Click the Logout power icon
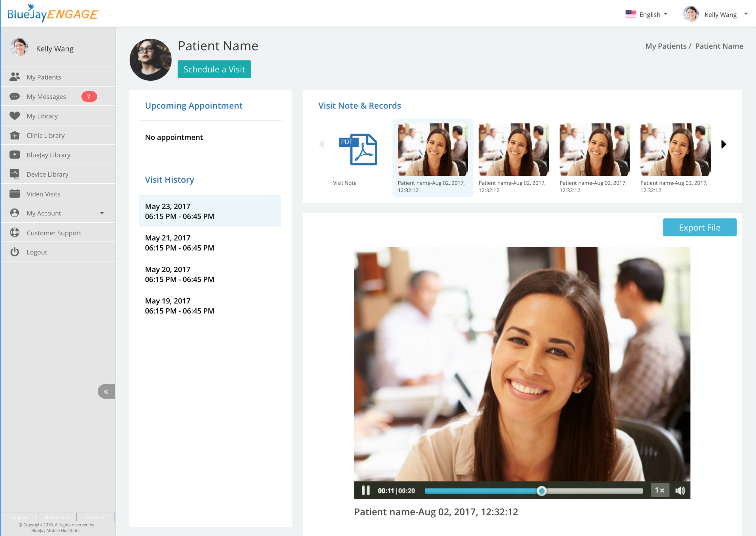756x536 pixels. pyautogui.click(x=14, y=252)
